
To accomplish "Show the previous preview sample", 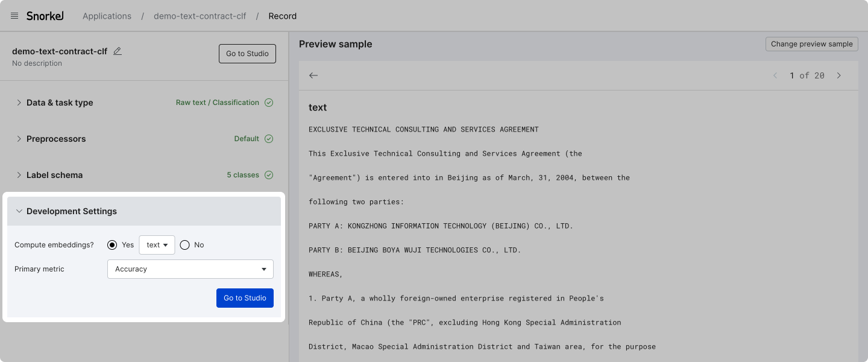I will point(775,75).
